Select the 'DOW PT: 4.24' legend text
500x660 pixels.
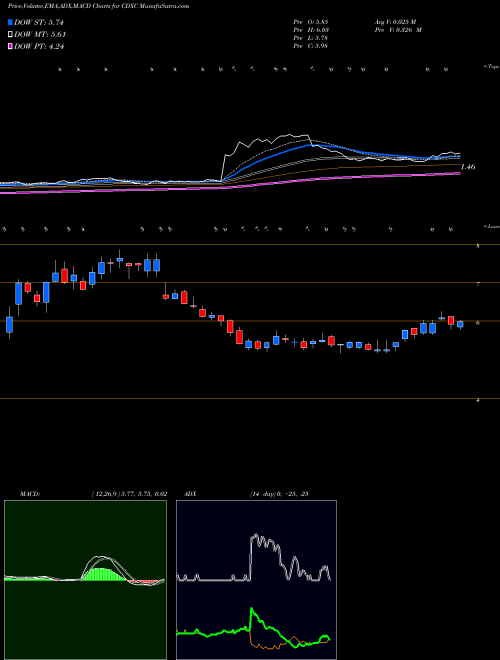point(39,47)
